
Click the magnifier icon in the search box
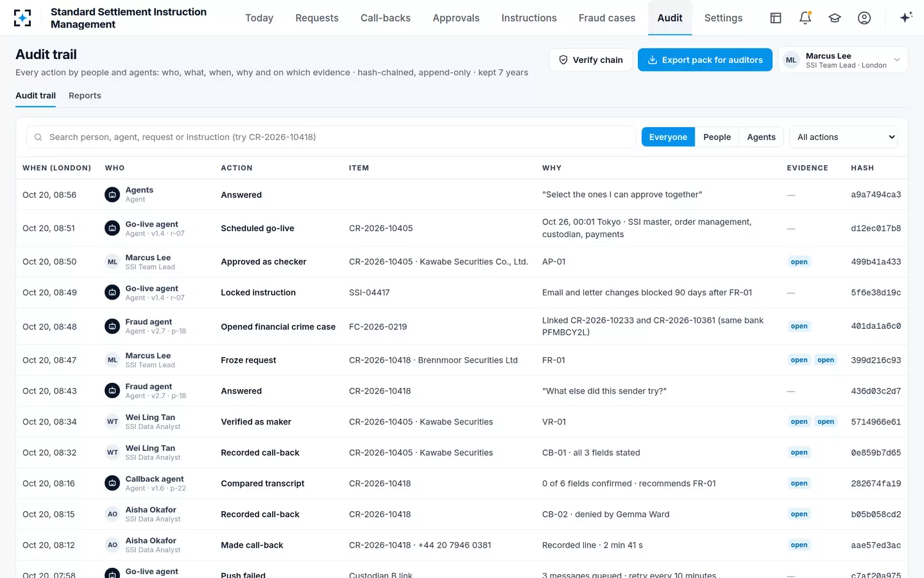click(38, 137)
